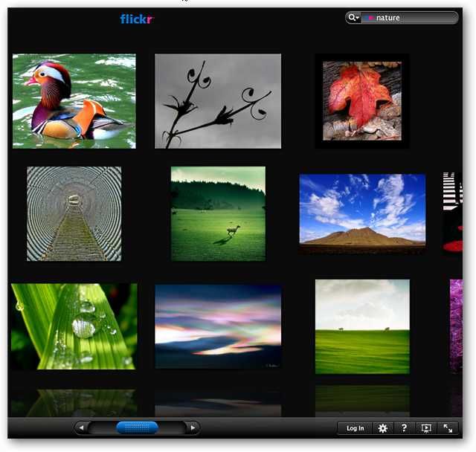476x452 pixels.
Task: Open the circular tunnel walkway photo
Action: 74,213
